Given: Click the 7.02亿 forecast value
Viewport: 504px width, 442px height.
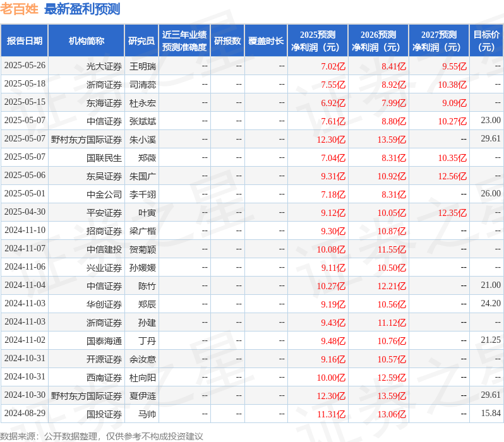Looking at the screenshot, I should (333, 66).
